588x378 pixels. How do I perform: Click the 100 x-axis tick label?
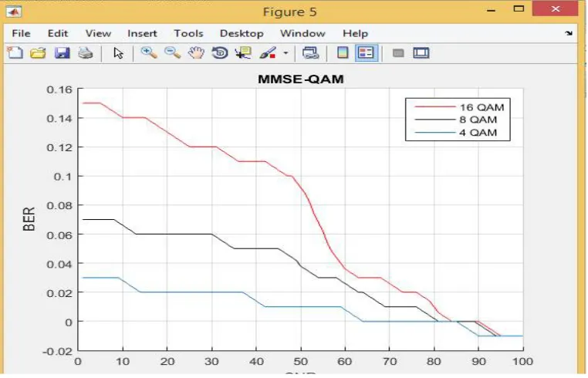pos(522,362)
